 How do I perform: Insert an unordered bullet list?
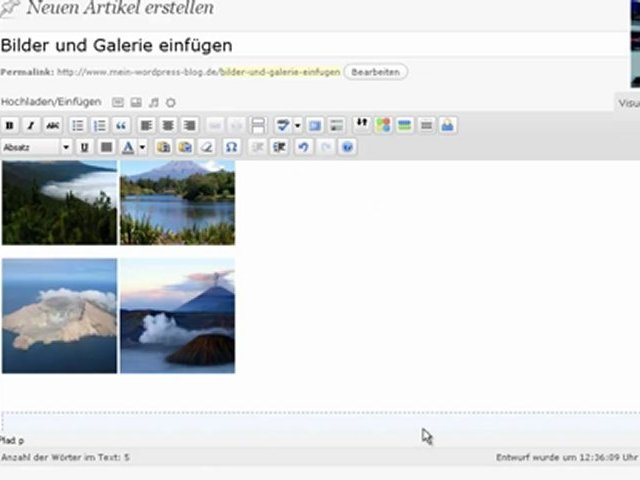coord(78,126)
